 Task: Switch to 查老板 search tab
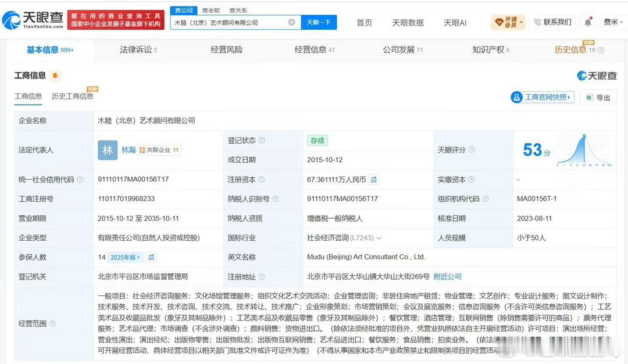(x=211, y=10)
